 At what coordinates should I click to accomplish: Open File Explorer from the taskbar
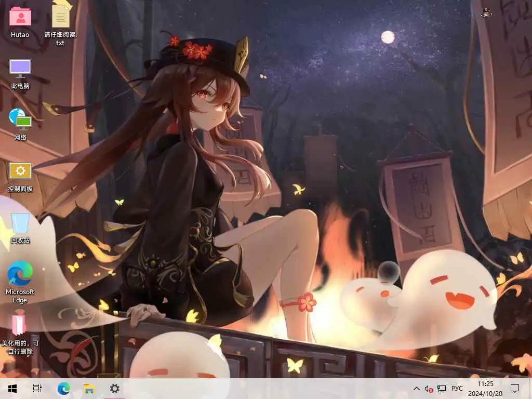89,389
